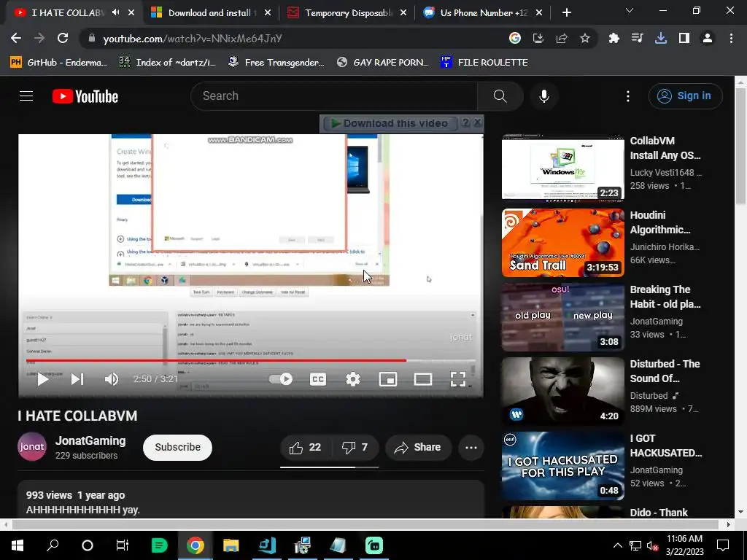Open video player settings gear
This screenshot has height=560, width=747.
(x=353, y=379)
